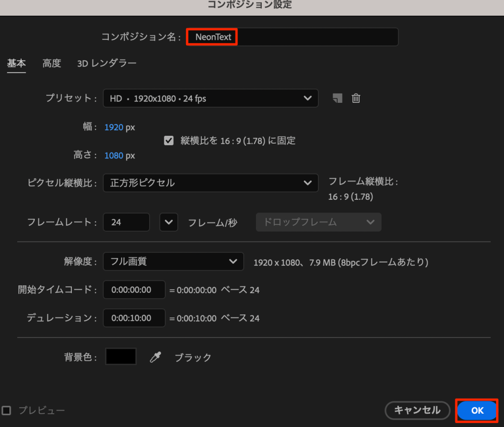Image resolution: width=504 pixels, height=427 pixels.
Task: Enable the プレビュー checkbox
Action: pyautogui.click(x=6, y=410)
